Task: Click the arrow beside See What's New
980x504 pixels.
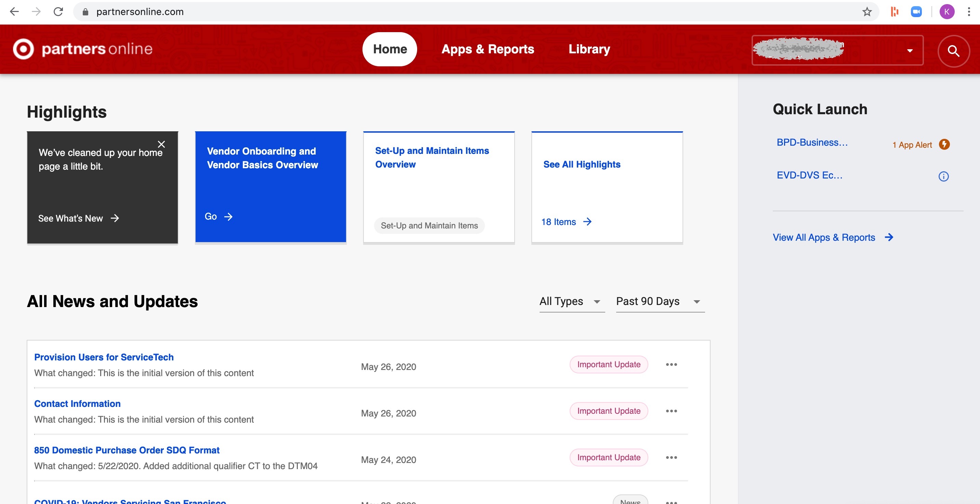Action: point(115,218)
